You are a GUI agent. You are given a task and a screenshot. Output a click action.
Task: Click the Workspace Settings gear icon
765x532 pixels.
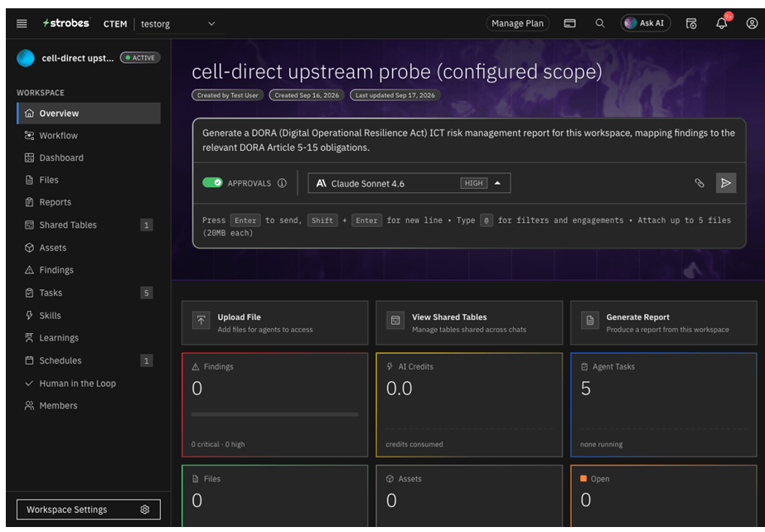pos(144,509)
